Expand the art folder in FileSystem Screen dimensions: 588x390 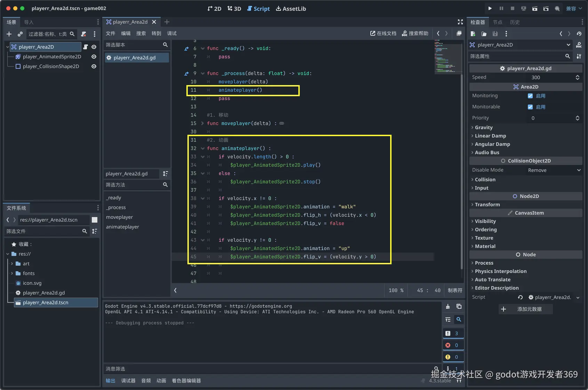pos(12,264)
